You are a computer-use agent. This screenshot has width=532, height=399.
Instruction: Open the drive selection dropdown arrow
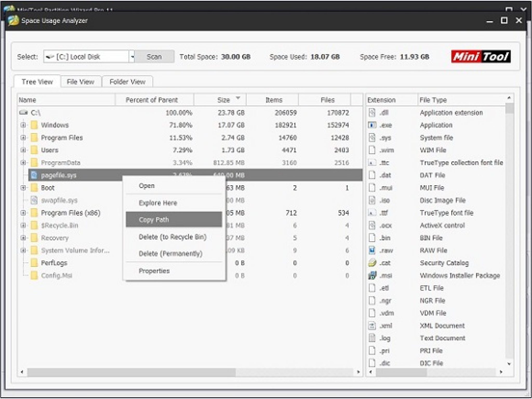132,57
